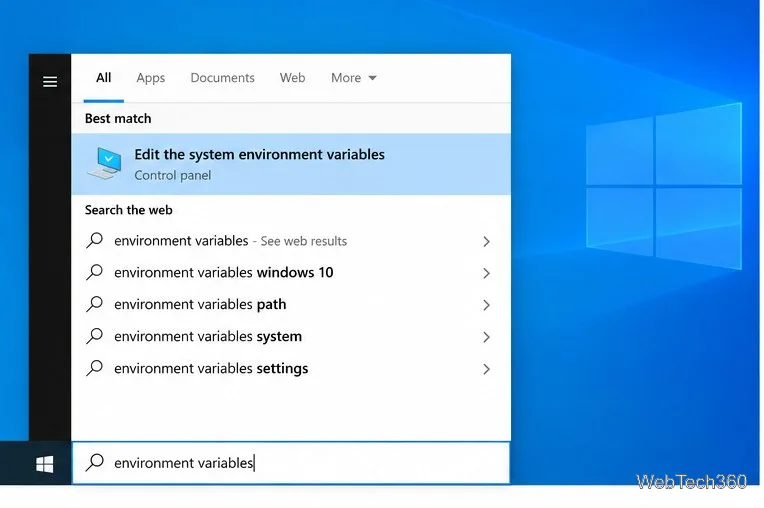
Task: Open 'Edit the system environment variables' result
Action: tap(291, 164)
